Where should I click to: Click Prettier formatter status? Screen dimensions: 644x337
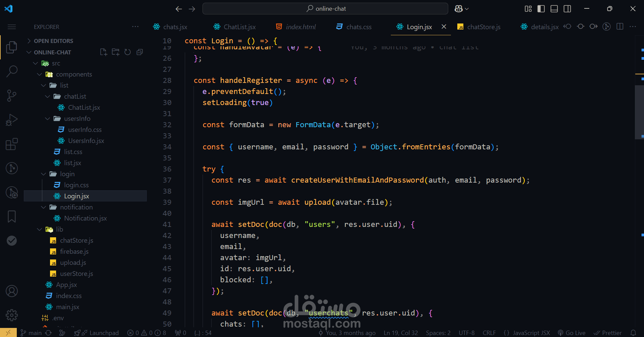pos(608,333)
